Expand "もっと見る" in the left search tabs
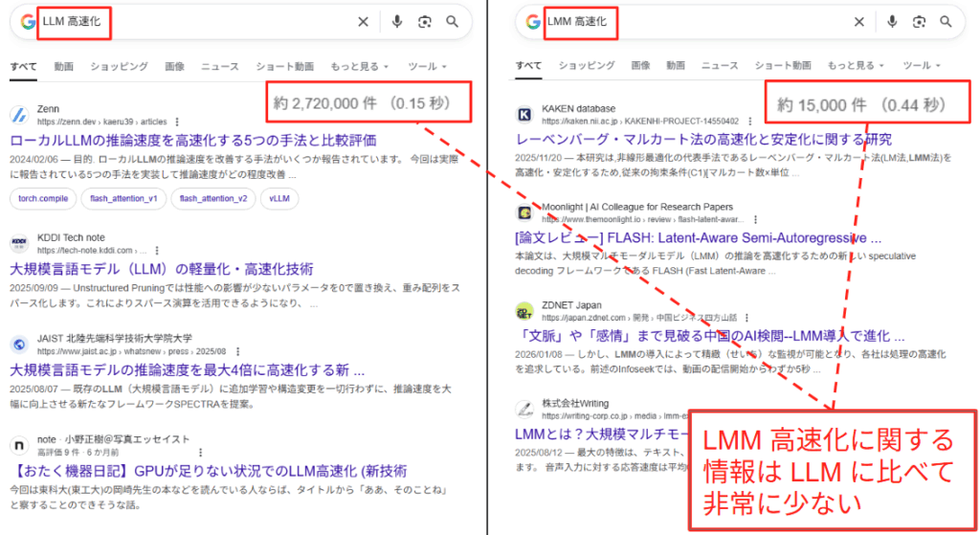This screenshot has width=980, height=535. [x=360, y=67]
